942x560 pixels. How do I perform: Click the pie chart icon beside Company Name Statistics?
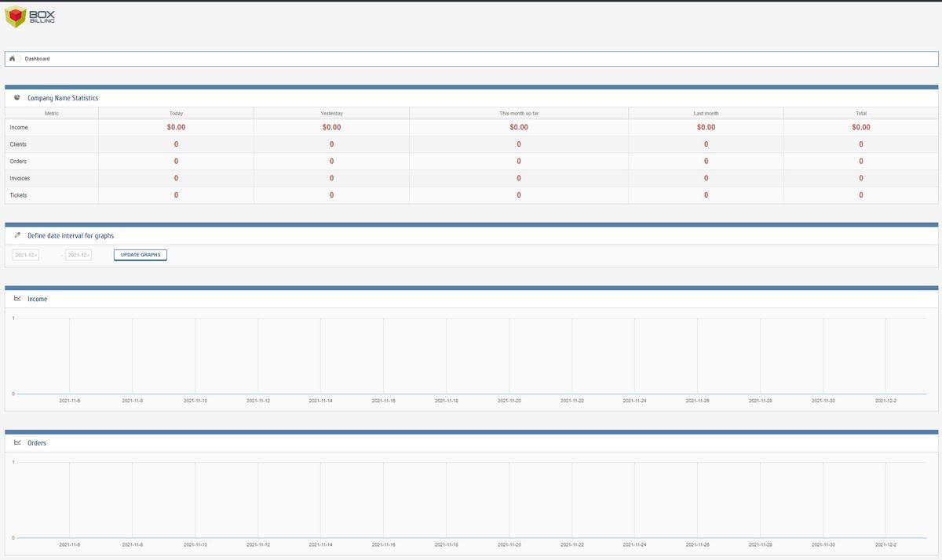[x=17, y=98]
